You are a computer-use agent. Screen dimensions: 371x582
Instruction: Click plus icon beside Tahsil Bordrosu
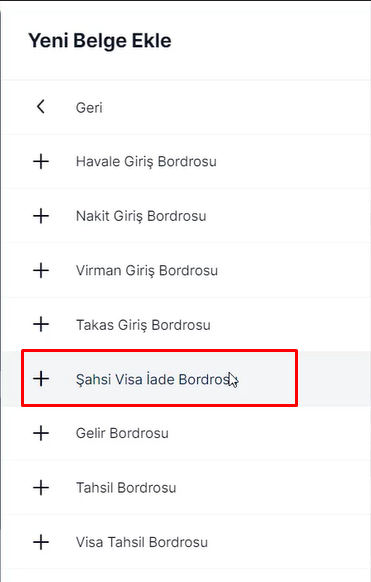tap(41, 487)
